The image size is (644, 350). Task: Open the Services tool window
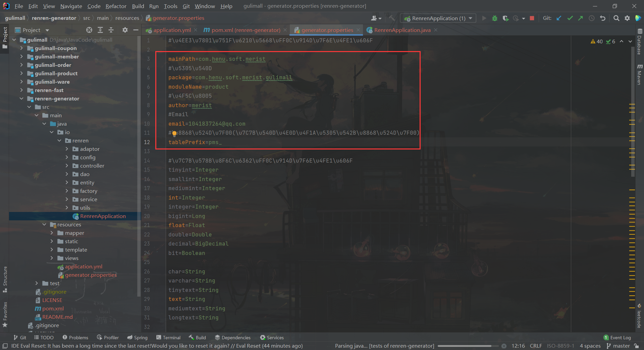272,338
